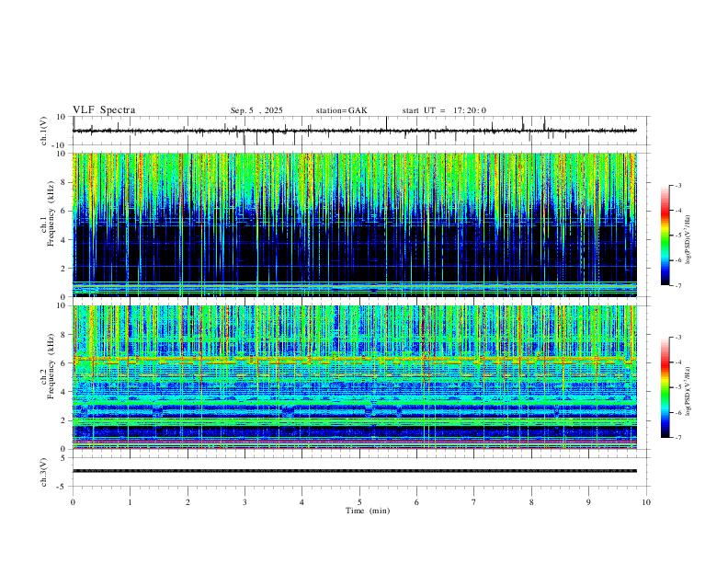
Task: Click the "Time (min)" axis label
Action: click(x=368, y=511)
